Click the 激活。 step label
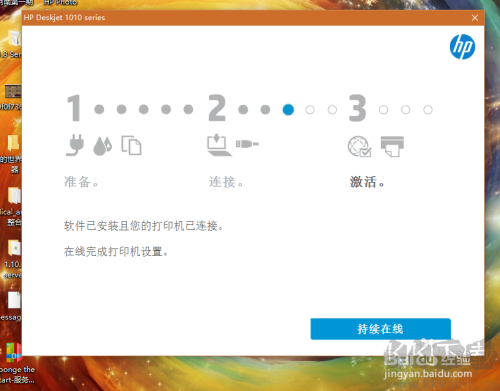 coord(367,182)
